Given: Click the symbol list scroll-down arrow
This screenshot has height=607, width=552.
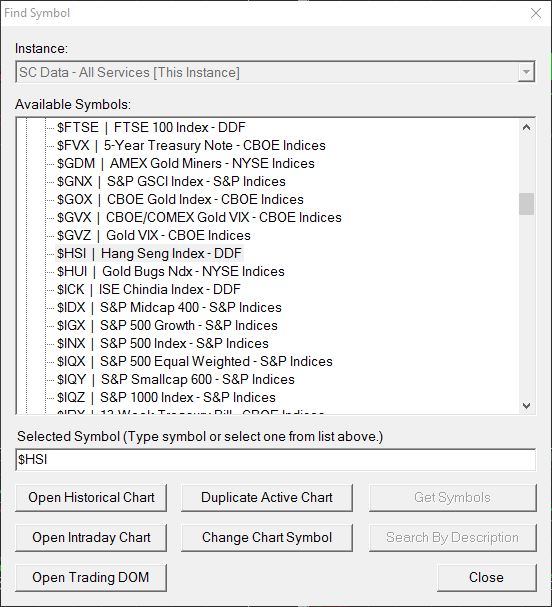Looking at the screenshot, I should [x=526, y=406].
